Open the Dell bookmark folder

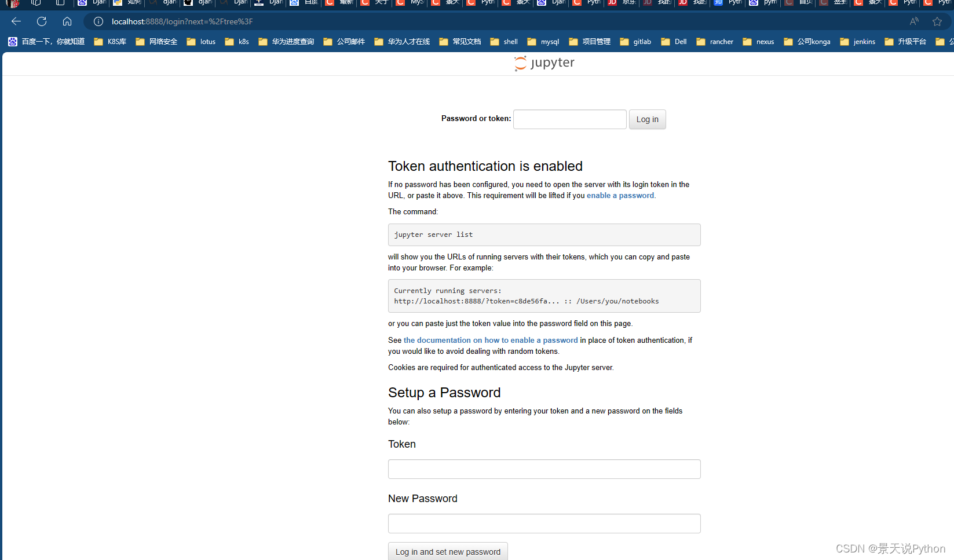point(674,42)
